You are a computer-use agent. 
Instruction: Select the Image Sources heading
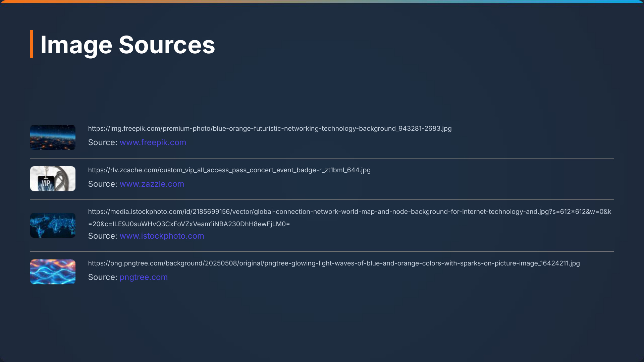click(127, 45)
